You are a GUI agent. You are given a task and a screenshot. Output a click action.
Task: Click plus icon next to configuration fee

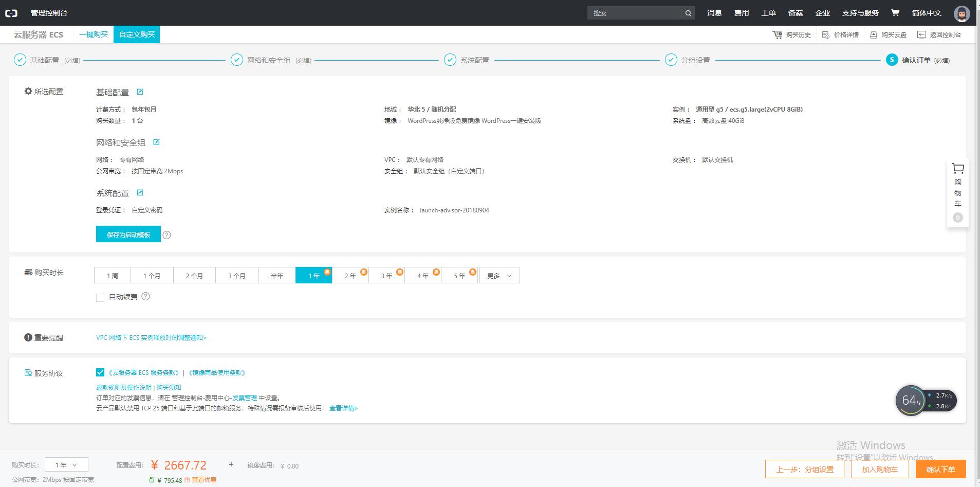point(231,464)
